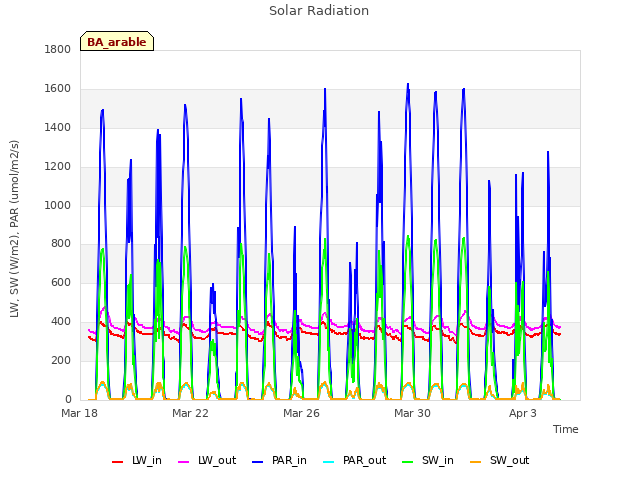Viewport: 640px width, 480px height.
Task: Click the cyan PAR_out legend swatch
Action: click(x=329, y=462)
